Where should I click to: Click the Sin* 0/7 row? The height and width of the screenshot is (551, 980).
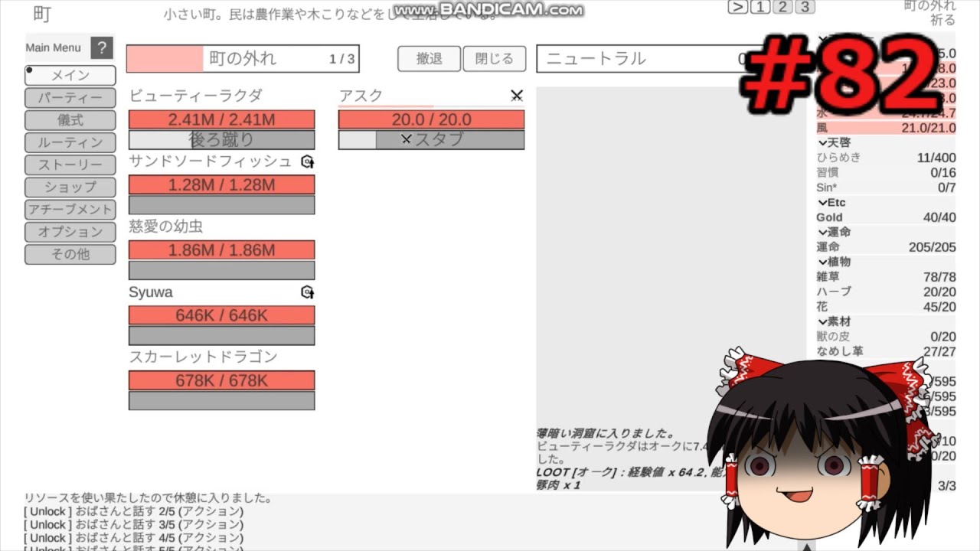coord(886,187)
